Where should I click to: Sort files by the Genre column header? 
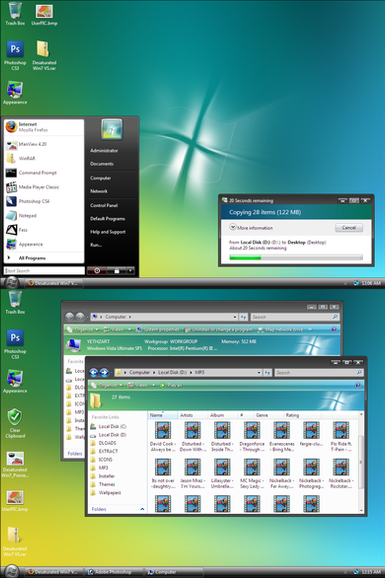pyautogui.click(x=269, y=415)
